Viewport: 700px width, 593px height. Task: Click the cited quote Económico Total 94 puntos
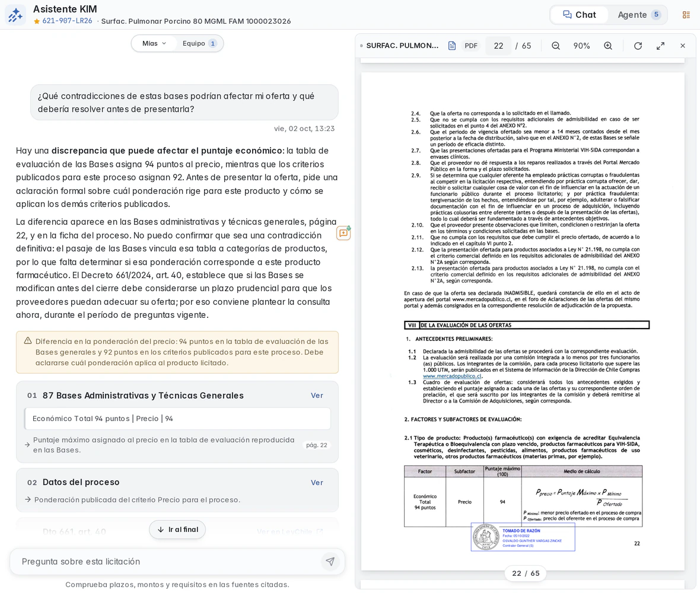(x=177, y=419)
